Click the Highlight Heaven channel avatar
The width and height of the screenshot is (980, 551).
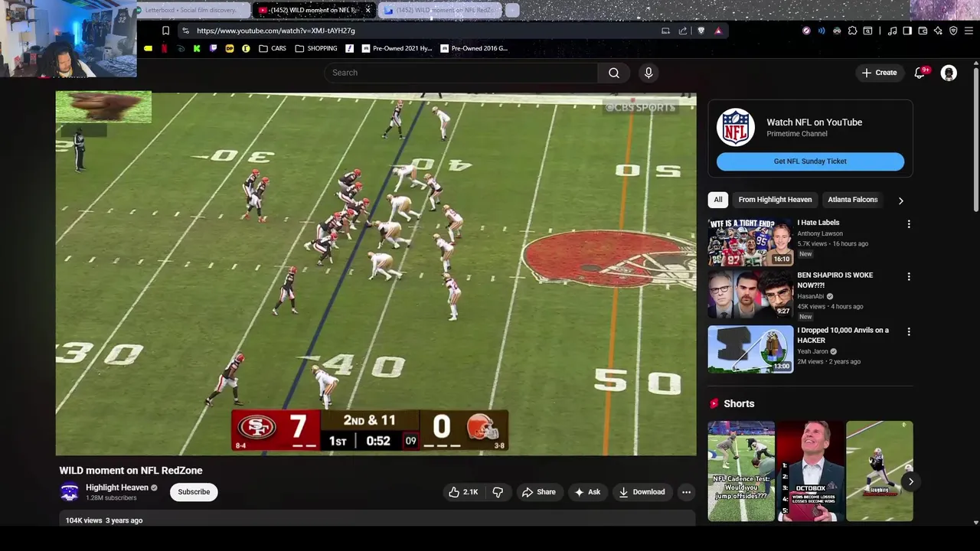click(x=70, y=492)
